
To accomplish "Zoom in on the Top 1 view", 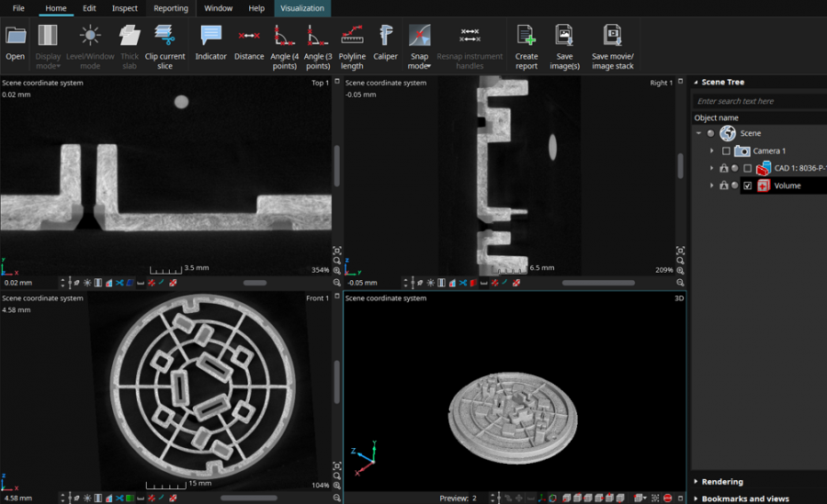I will pos(337,271).
